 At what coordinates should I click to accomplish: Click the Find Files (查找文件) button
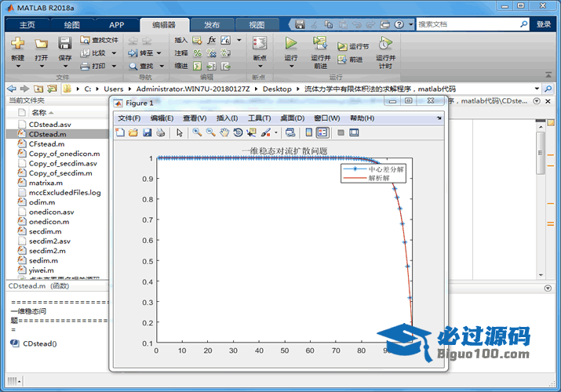click(x=99, y=40)
